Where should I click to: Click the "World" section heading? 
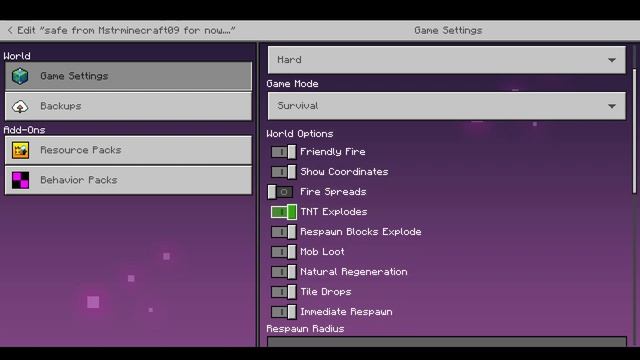pos(17,56)
